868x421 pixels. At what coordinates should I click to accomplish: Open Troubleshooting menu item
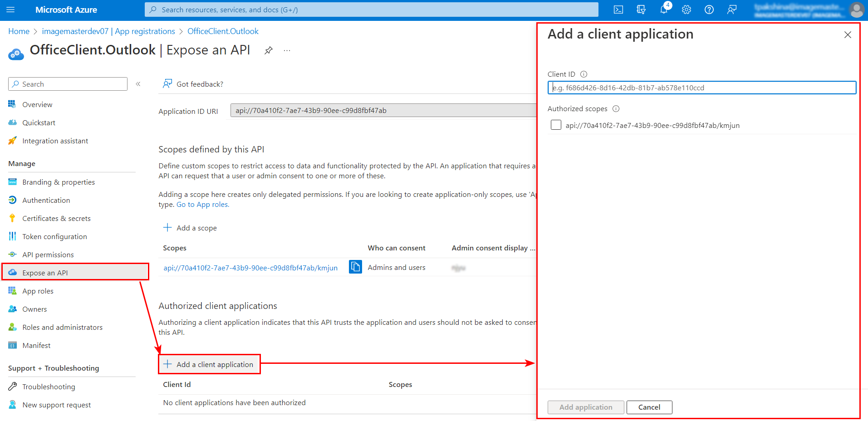click(x=49, y=387)
